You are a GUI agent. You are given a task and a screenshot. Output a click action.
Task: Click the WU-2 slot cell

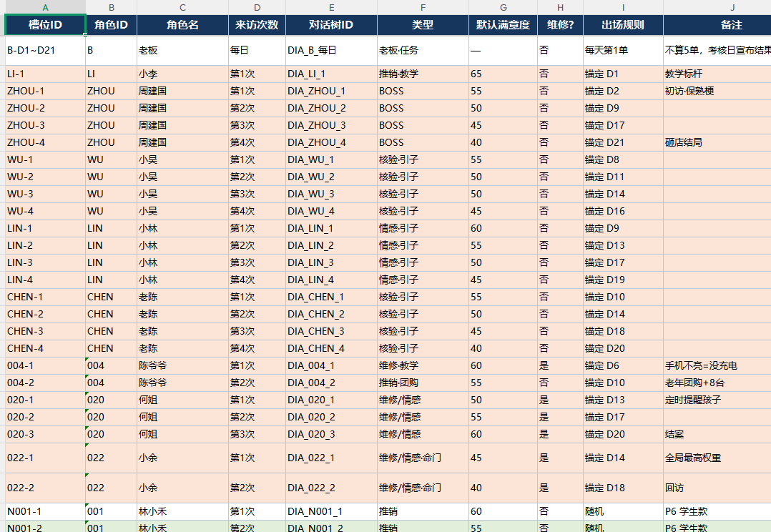[x=45, y=177]
